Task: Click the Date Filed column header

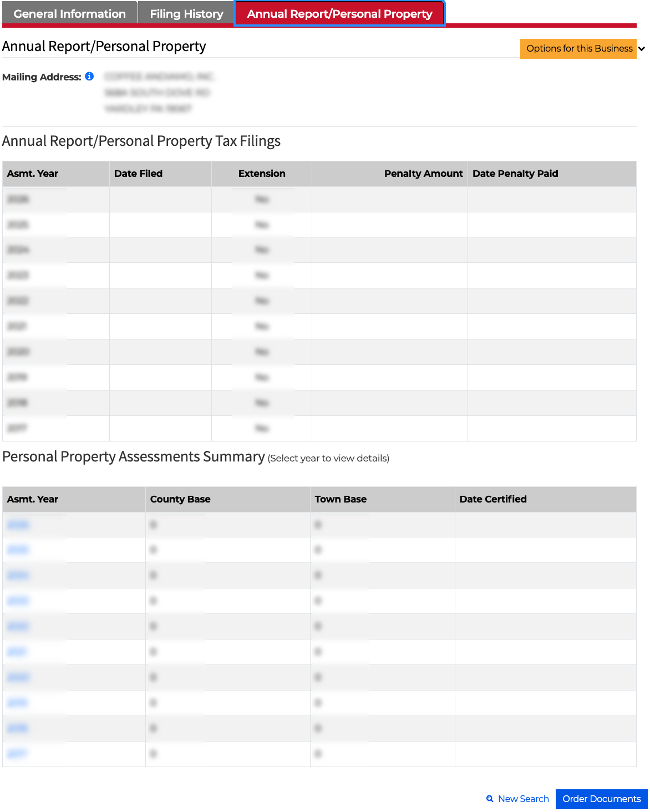Action: [x=138, y=174]
